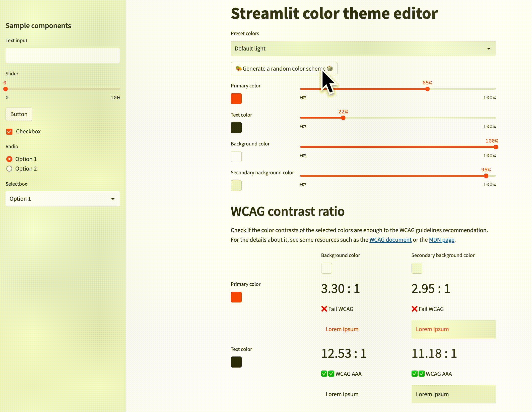This screenshot has width=532, height=412.
Task: Click the chevron on the Default light selector
Action: click(x=489, y=48)
